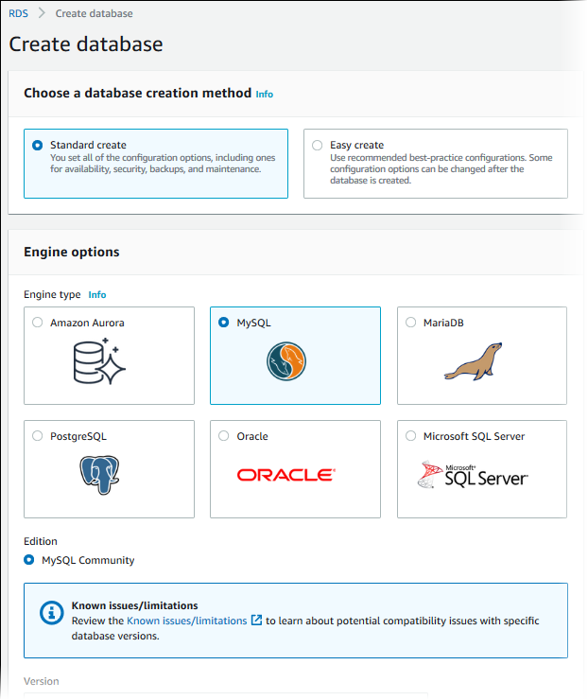Select the MySQL Community edition radio button
The height and width of the screenshot is (700, 588).
(x=29, y=560)
